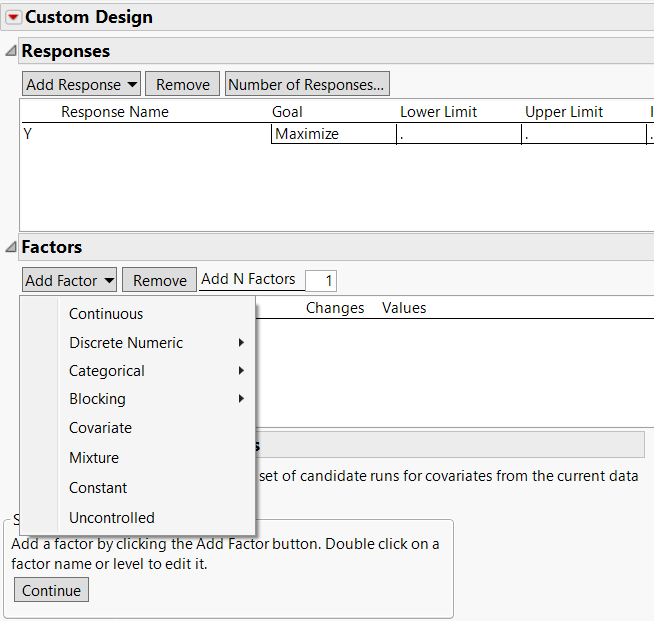Image resolution: width=654 pixels, height=621 pixels.
Task: Open the Discrete Numeric submenu
Action: click(126, 343)
